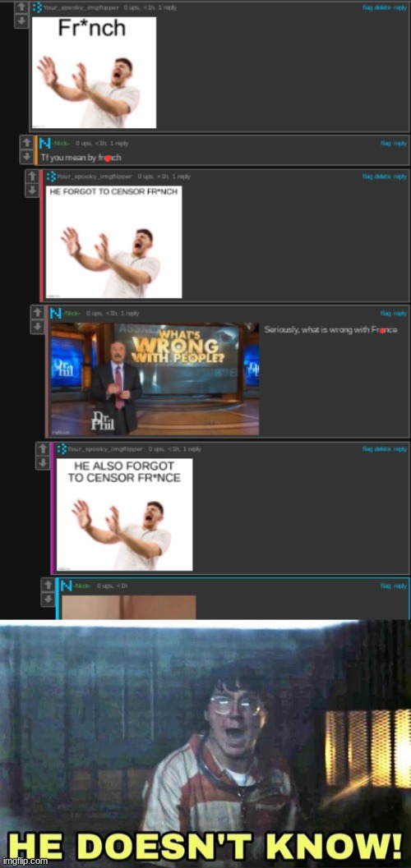
Task: Delete the 'HE ALSO FORGOT' comment
Action: coord(383,449)
